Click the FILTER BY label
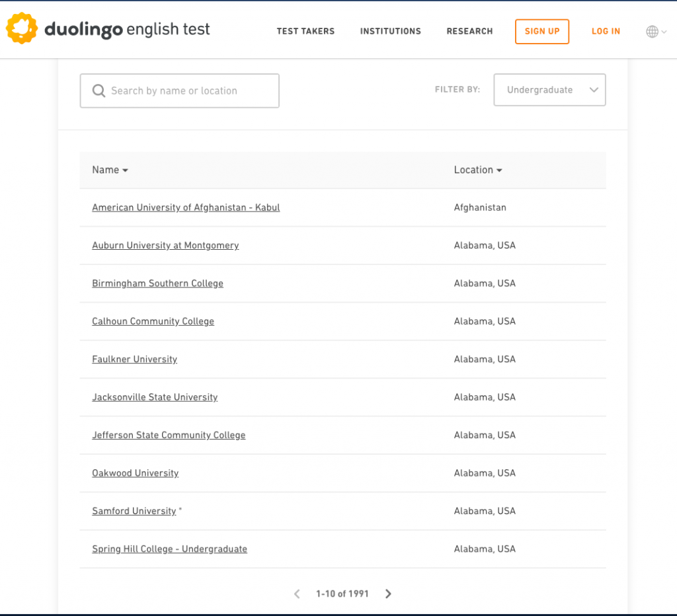 pos(458,90)
